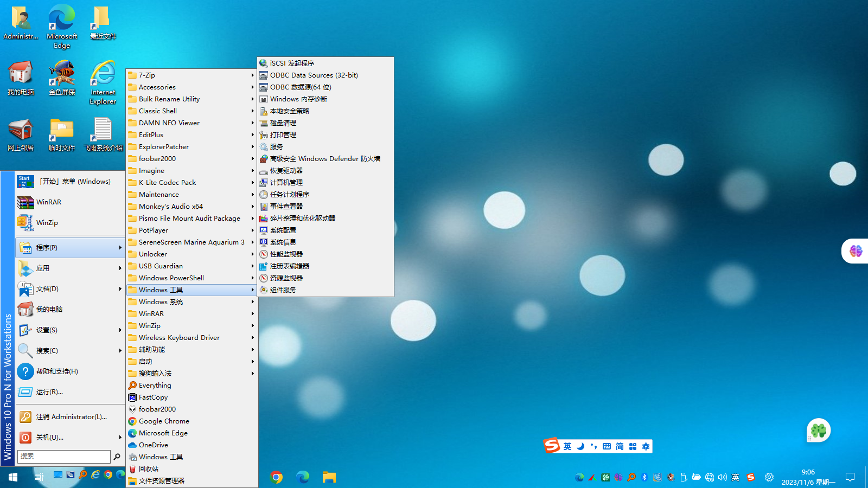Open Windows 内存诊断 tool
Image resolution: width=868 pixels, height=488 pixels.
click(x=325, y=99)
